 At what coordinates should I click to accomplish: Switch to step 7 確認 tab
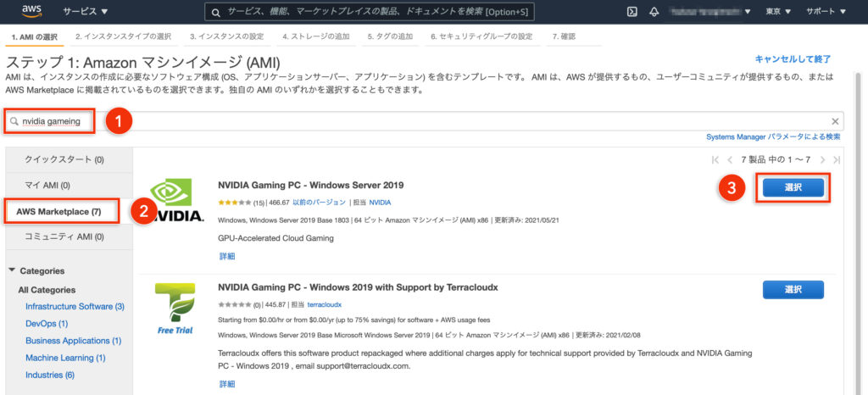[x=564, y=36]
